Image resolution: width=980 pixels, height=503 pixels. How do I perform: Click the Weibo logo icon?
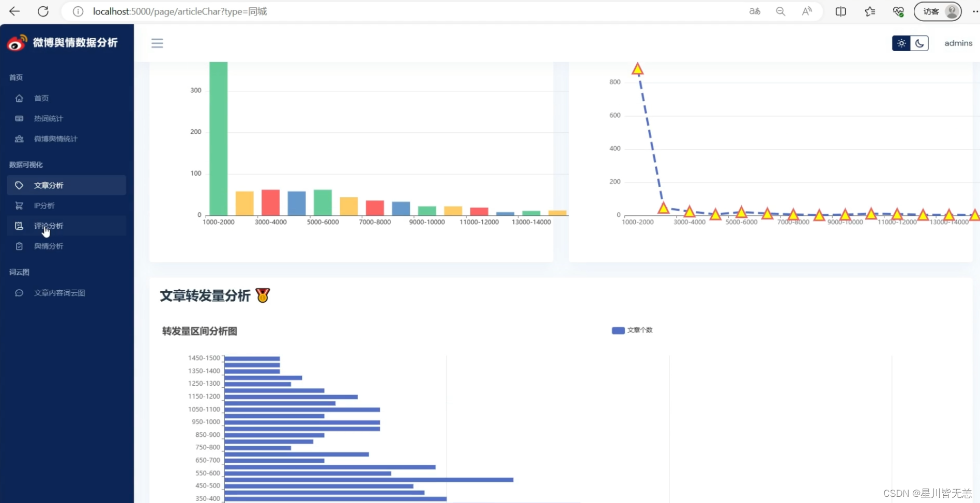coord(17,43)
